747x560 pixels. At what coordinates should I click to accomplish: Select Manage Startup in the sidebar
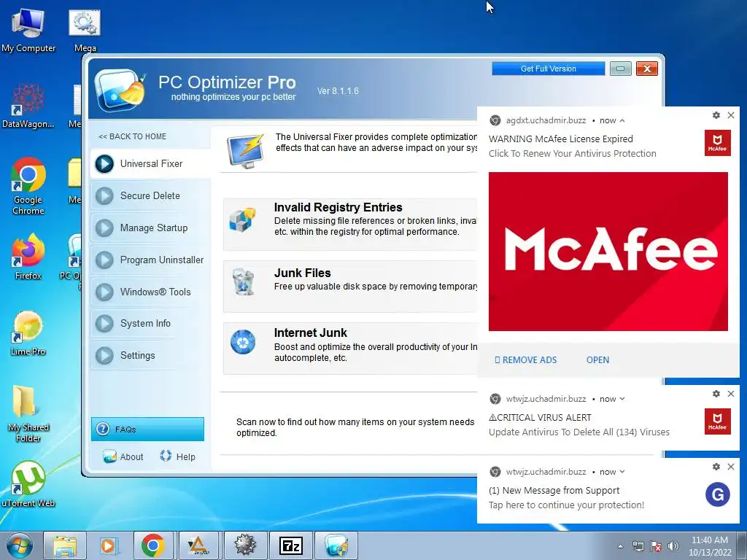point(150,227)
